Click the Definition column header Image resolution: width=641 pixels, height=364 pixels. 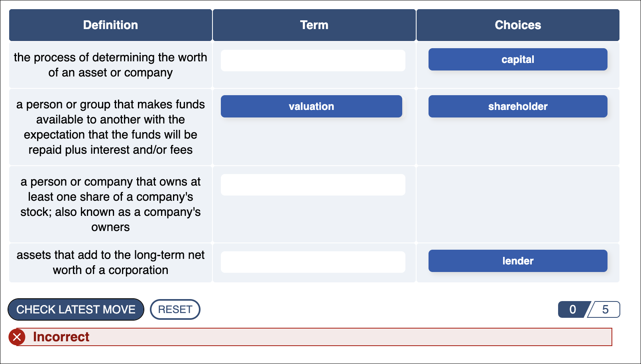click(110, 25)
